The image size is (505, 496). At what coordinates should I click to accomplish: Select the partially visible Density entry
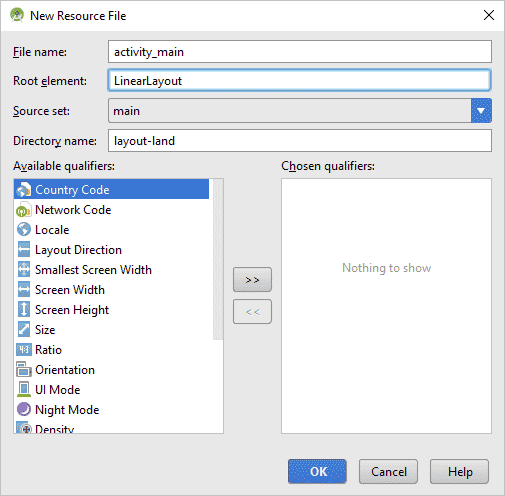[54, 429]
